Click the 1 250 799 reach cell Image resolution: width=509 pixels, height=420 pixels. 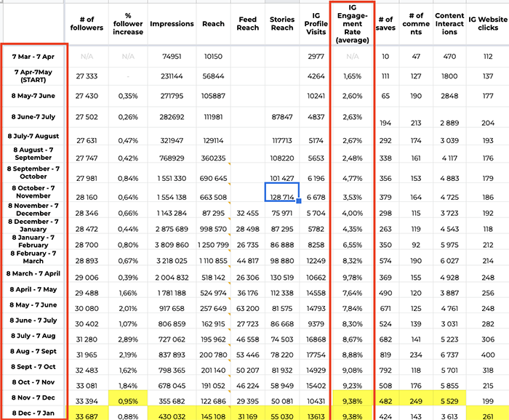click(212, 245)
